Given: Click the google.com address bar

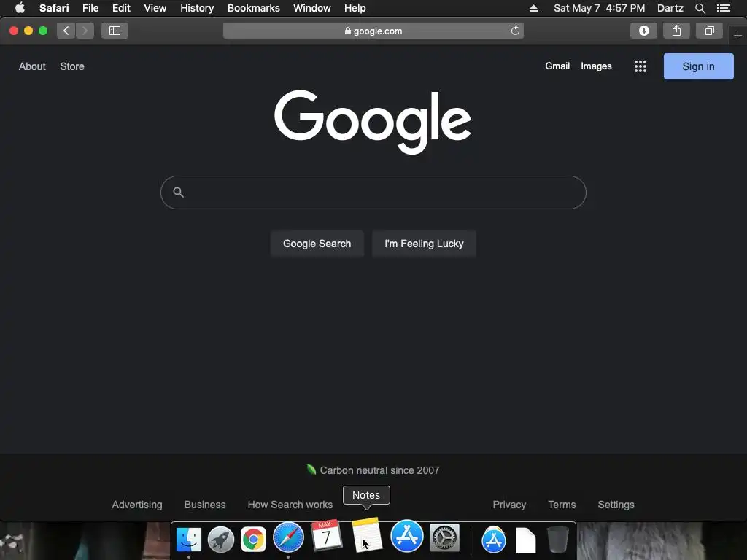Looking at the screenshot, I should coord(373,31).
